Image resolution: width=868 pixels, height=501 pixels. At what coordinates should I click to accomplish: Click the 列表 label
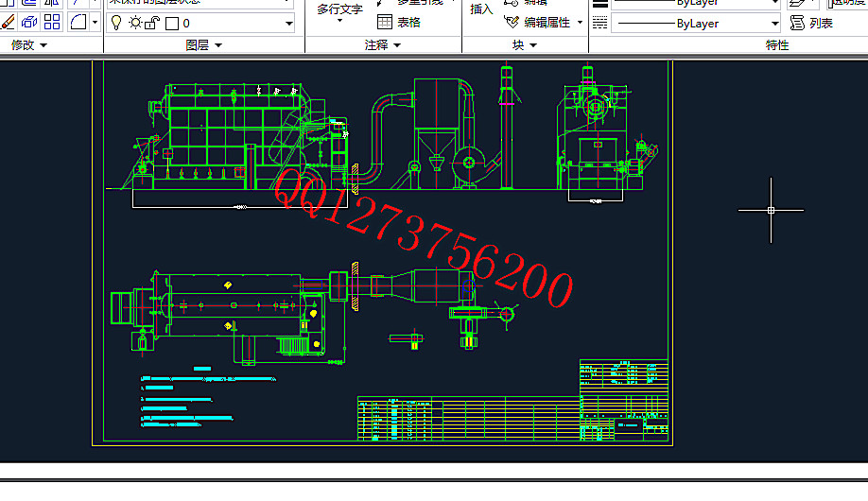(821, 24)
